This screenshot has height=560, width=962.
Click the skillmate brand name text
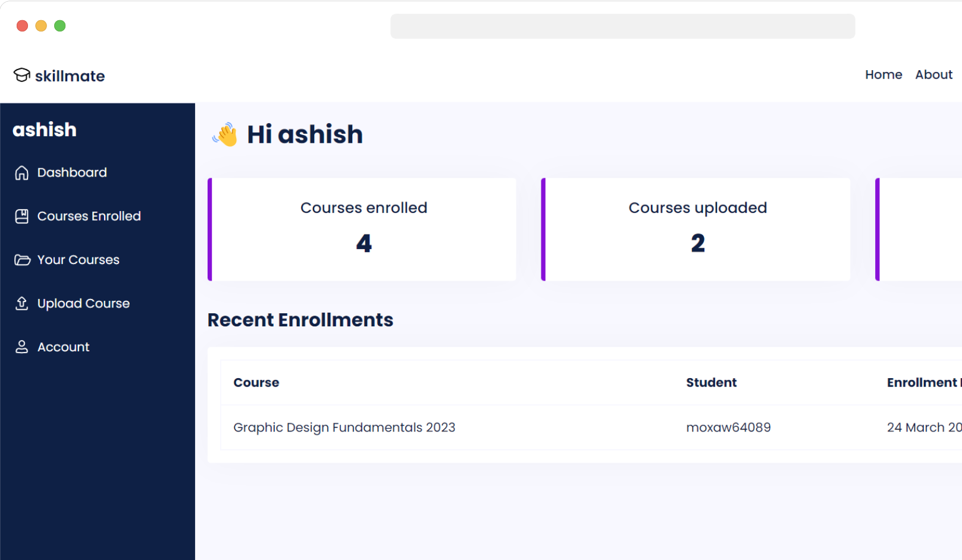pyautogui.click(x=70, y=76)
